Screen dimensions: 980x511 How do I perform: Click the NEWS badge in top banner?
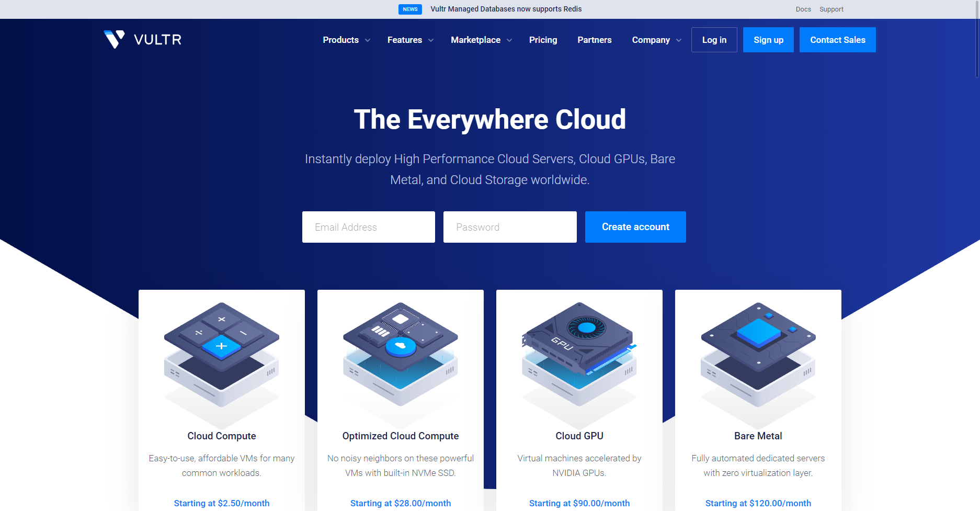[x=410, y=9]
